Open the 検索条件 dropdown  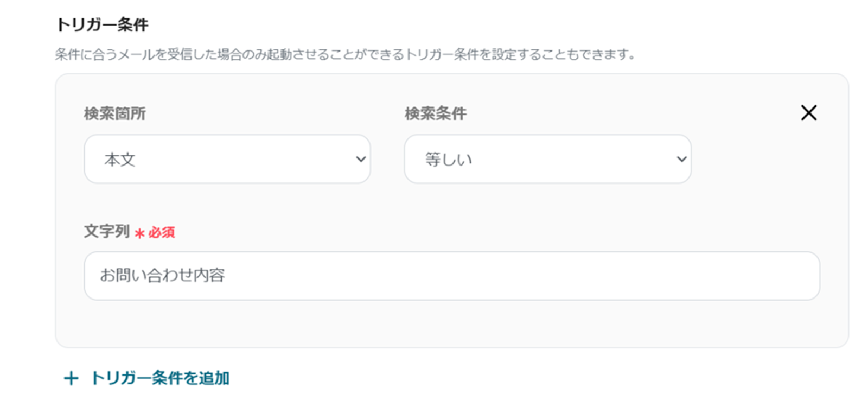pyautogui.click(x=547, y=159)
